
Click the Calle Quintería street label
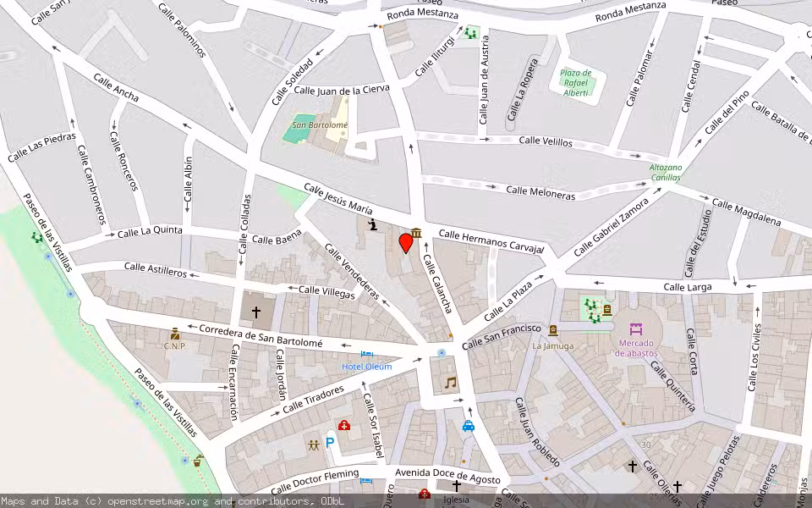pyautogui.click(x=672, y=386)
